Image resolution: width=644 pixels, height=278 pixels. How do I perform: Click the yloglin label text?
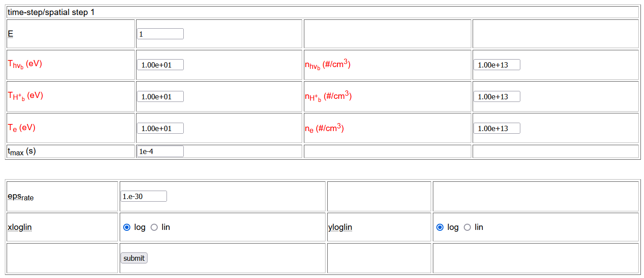pos(340,227)
